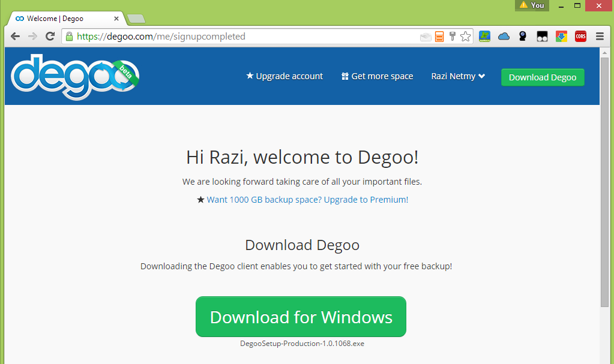The width and height of the screenshot is (614, 364).
Task: Click the Degoo beta logo
Action: click(75, 77)
